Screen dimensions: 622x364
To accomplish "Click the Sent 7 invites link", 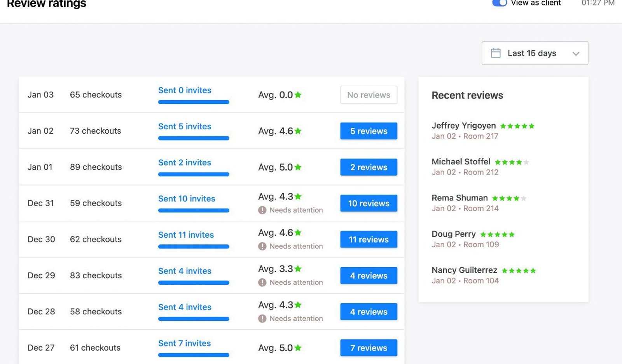I will (x=184, y=343).
